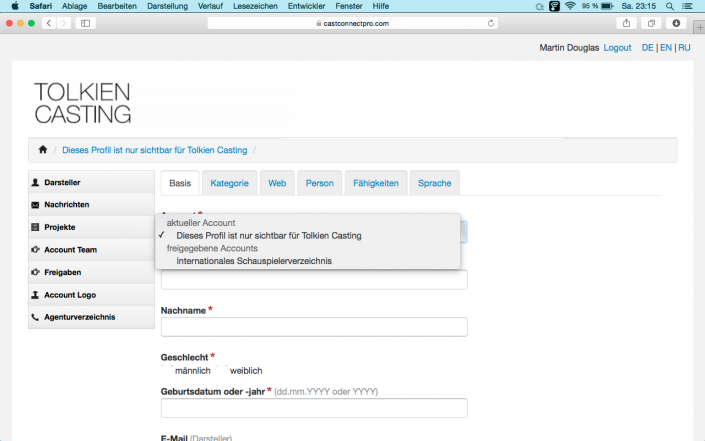705x441 pixels.
Task: Click the Tolkien Casting logo
Action: (83, 103)
